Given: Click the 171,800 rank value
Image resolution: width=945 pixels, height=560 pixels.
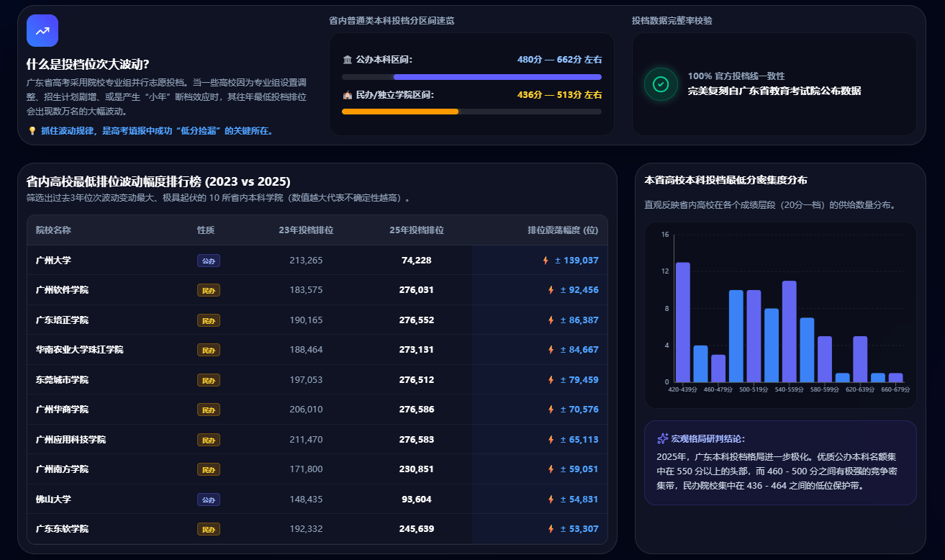Looking at the screenshot, I should point(306,469).
